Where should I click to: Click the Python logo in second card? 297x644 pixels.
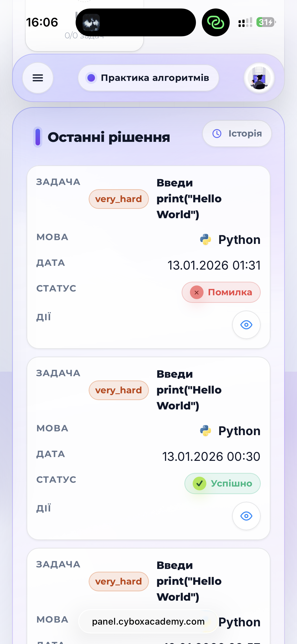pyautogui.click(x=206, y=431)
